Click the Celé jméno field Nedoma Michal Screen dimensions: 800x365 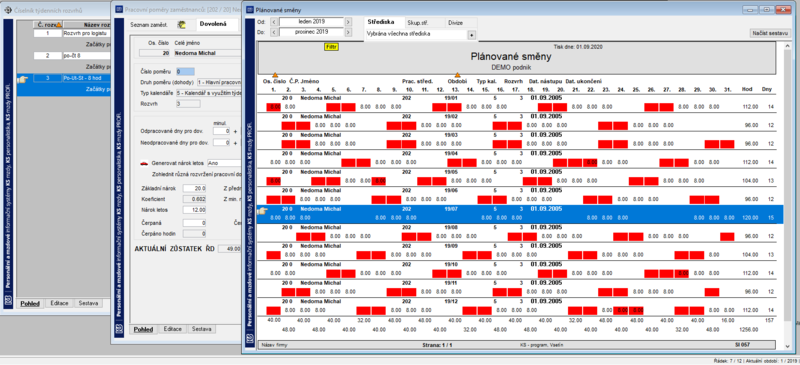click(x=207, y=53)
